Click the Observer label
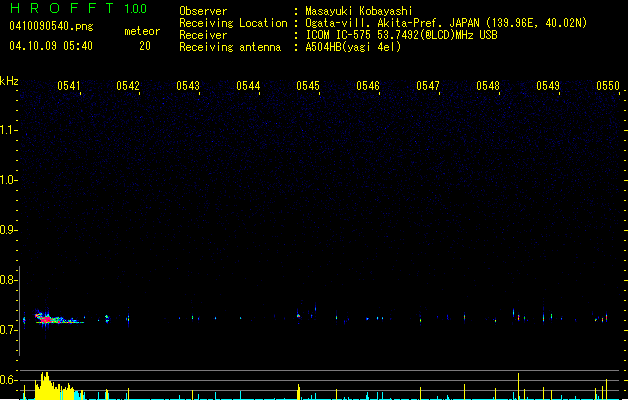The width and height of the screenshot is (629, 400). [203, 11]
